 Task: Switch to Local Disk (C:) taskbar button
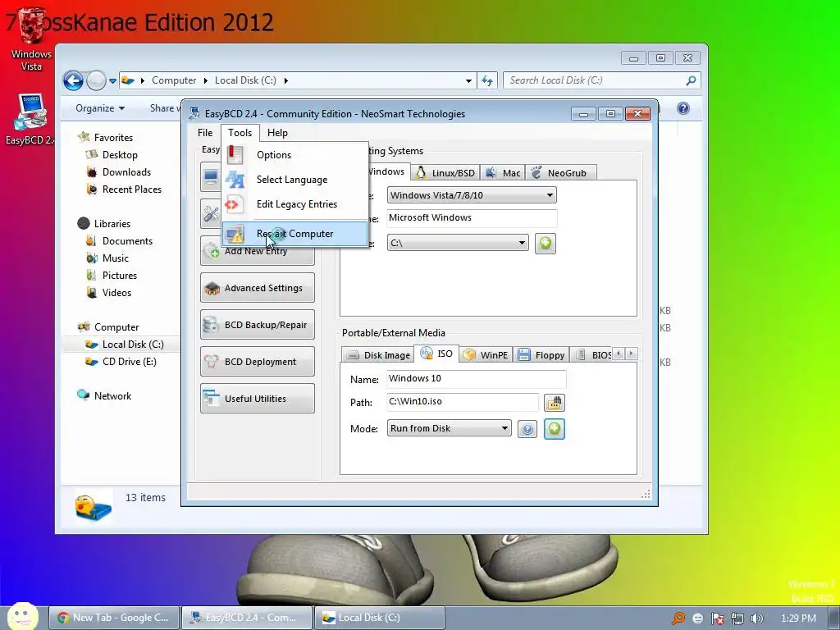pos(379,618)
